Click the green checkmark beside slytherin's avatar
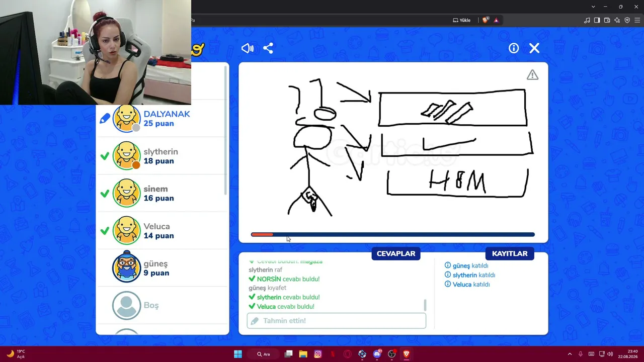The image size is (644, 362). 105,156
